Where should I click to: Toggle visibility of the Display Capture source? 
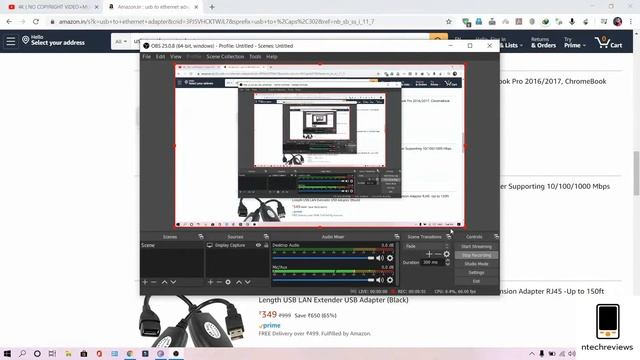(258, 245)
